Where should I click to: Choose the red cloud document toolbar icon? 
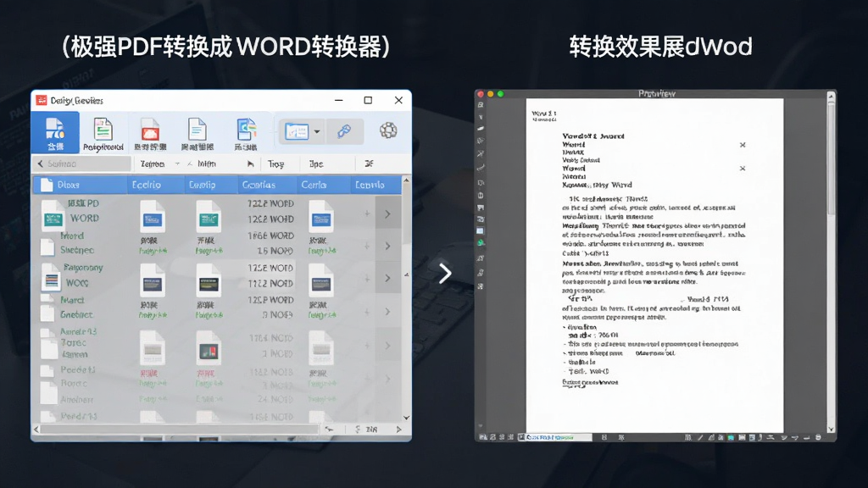tap(150, 135)
